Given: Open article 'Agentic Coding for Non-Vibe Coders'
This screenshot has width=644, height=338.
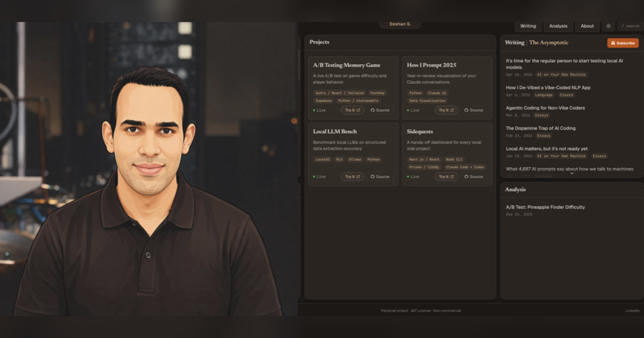Looking at the screenshot, I should coord(545,108).
